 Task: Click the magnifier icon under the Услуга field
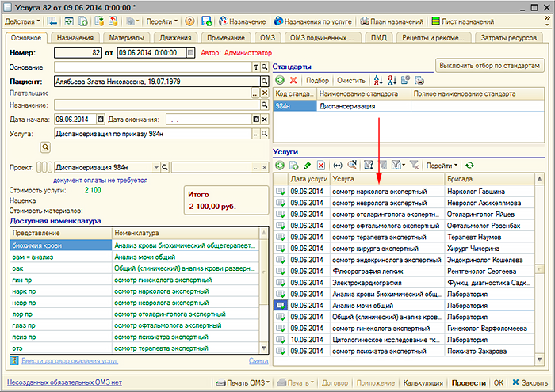coord(46,147)
